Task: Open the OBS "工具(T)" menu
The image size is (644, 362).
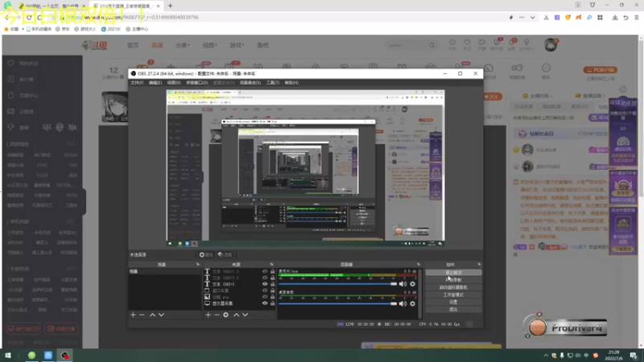Action: coord(273,83)
